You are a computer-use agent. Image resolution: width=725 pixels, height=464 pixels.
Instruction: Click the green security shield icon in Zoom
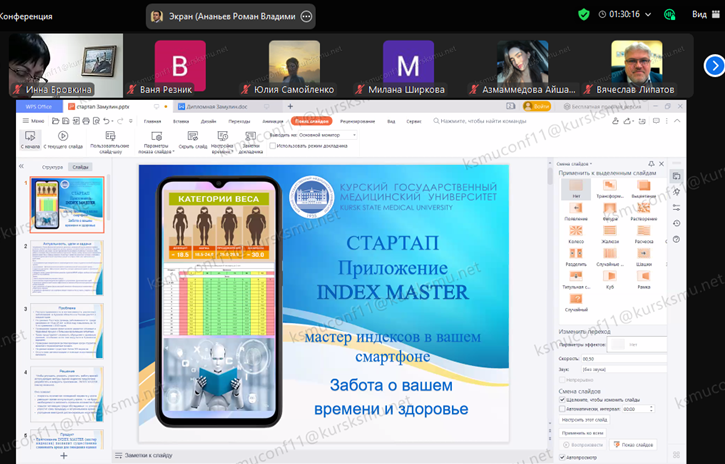[584, 15]
